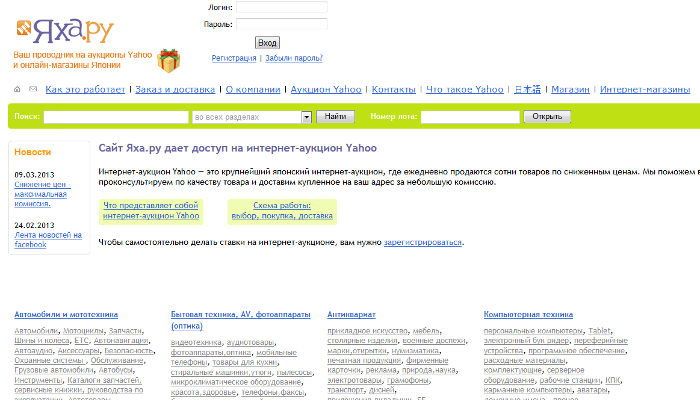The image size is (700, 400).
Task: Open Магазин menu link
Action: (571, 89)
